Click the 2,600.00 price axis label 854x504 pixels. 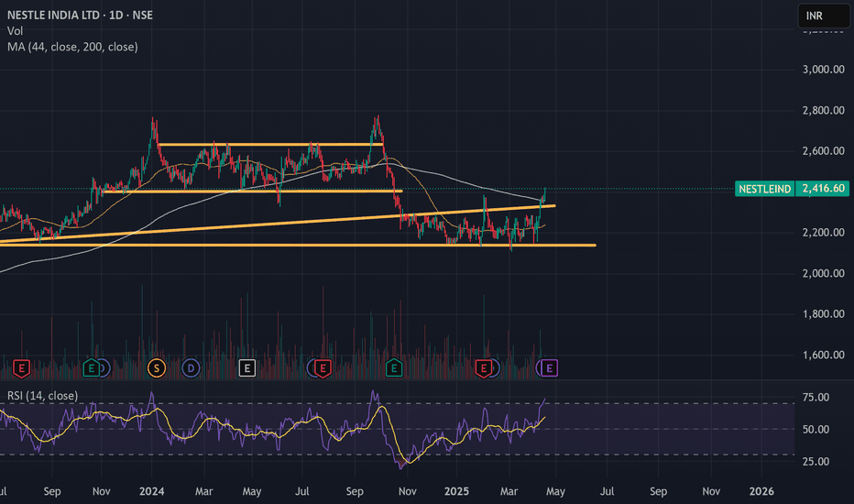tap(824, 151)
